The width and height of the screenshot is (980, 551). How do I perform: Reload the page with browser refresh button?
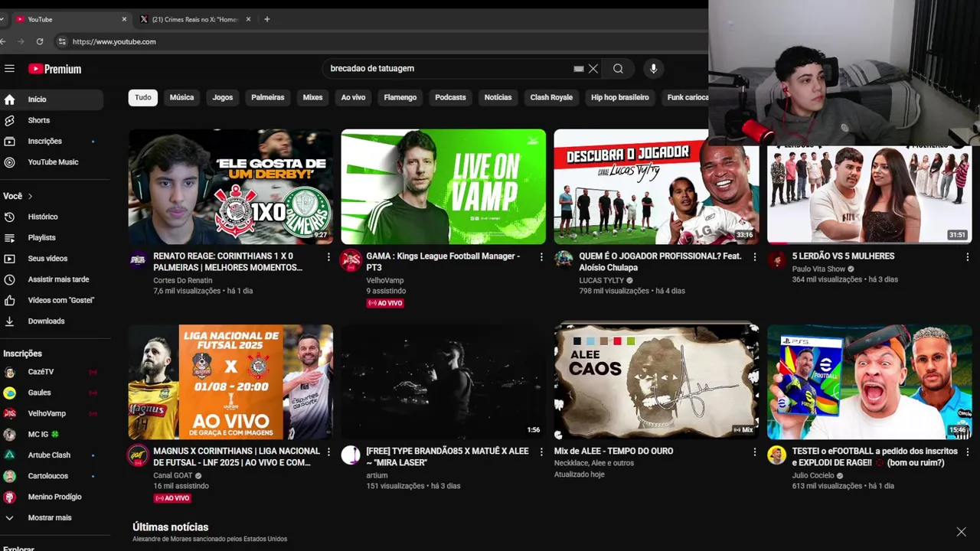(40, 41)
